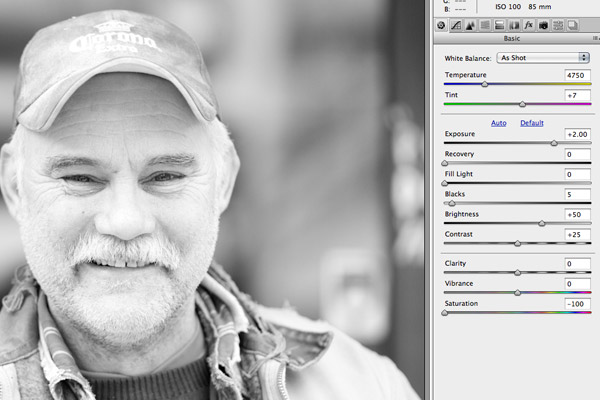Click the Clarity slider handle
600x400 pixels.
point(517,273)
